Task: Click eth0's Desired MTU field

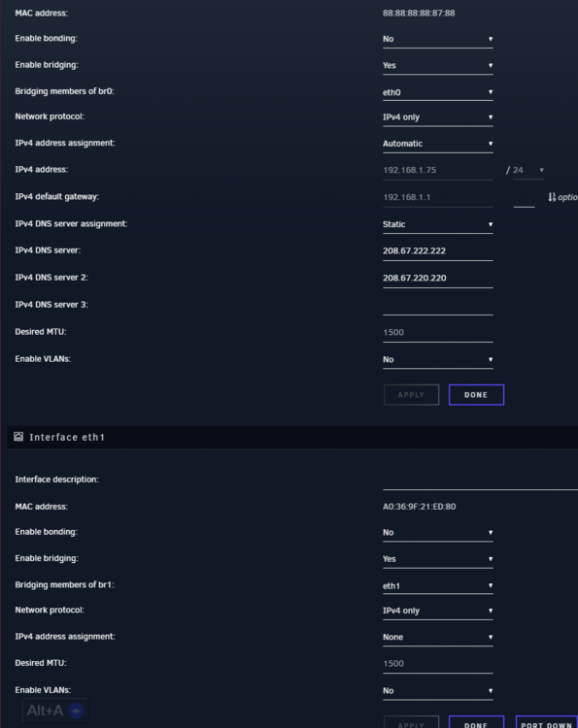Action: click(438, 332)
